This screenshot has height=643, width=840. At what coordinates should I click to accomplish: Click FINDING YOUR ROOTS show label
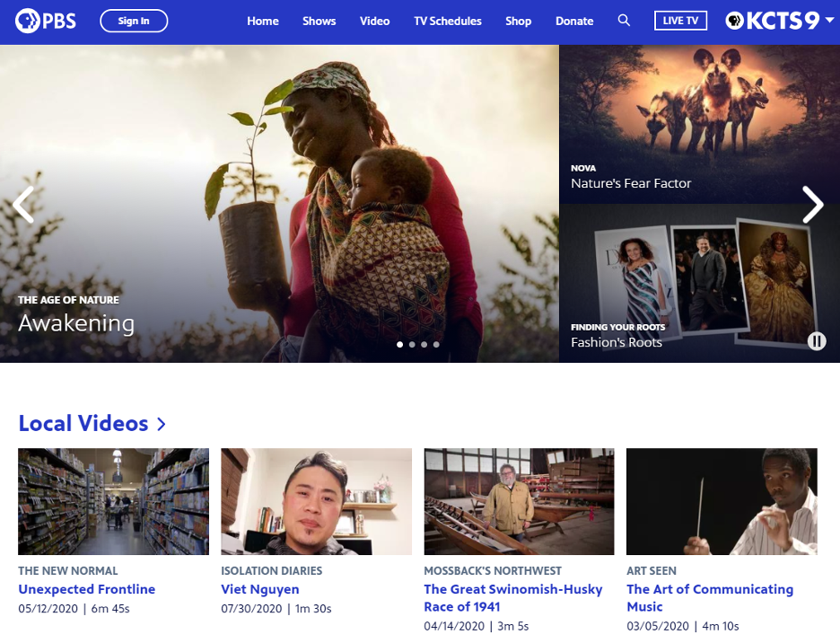[617, 327]
